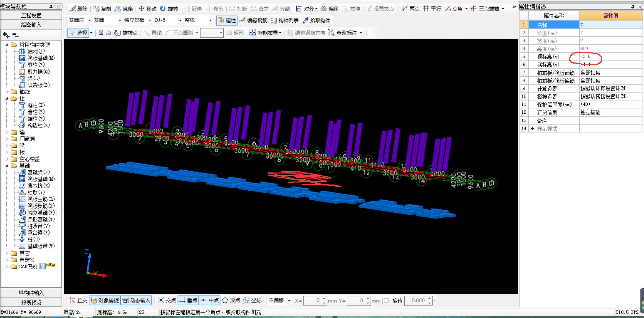Open the 工程设置 navigator tab
The height and width of the screenshot is (318, 644).
click(x=31, y=15)
